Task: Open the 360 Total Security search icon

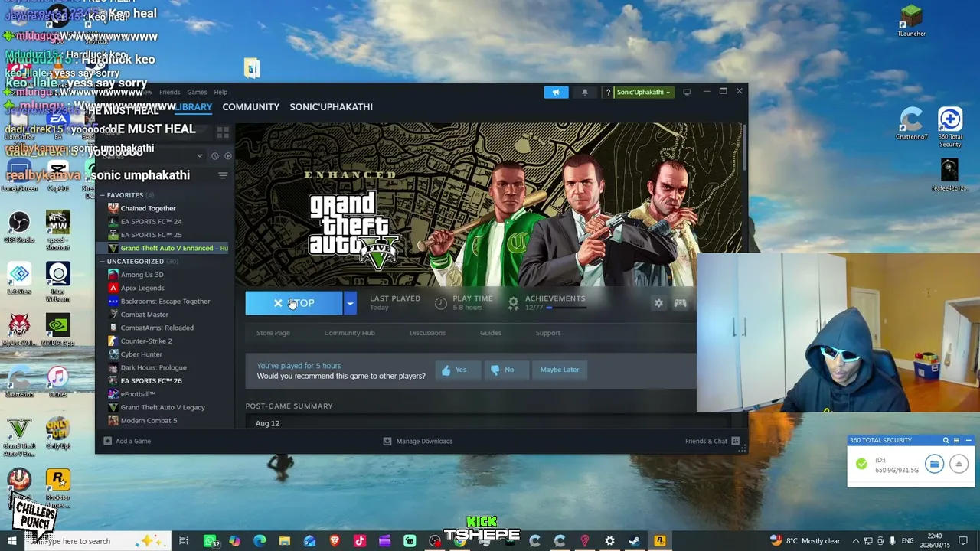Action: (x=946, y=440)
